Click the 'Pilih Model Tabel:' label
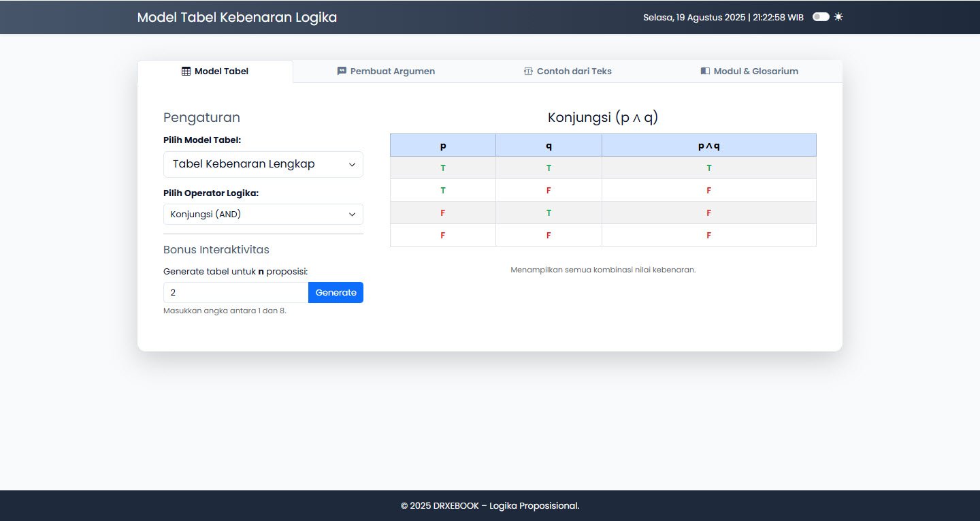This screenshot has width=980, height=521. pyautogui.click(x=202, y=140)
